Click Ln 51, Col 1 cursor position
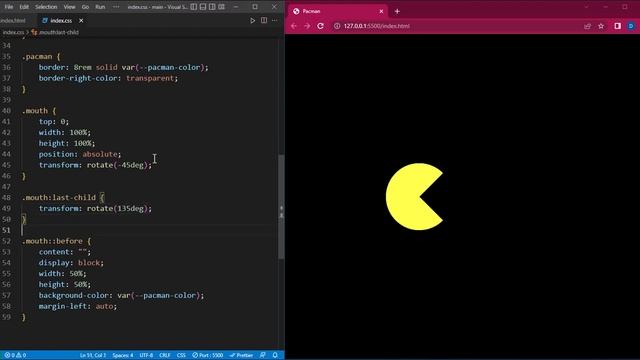640x360 pixels. coord(93,356)
